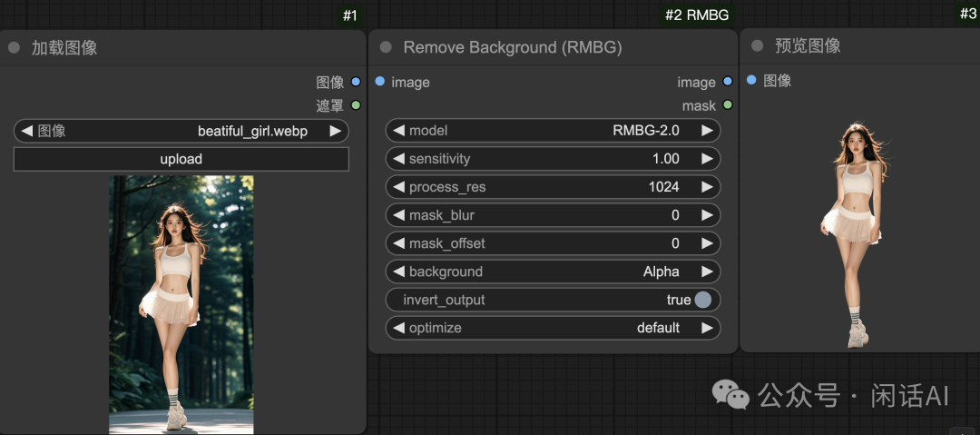Screen dimensions: 980x435
Task: Click the RMBG image input port
Action: click(379, 82)
